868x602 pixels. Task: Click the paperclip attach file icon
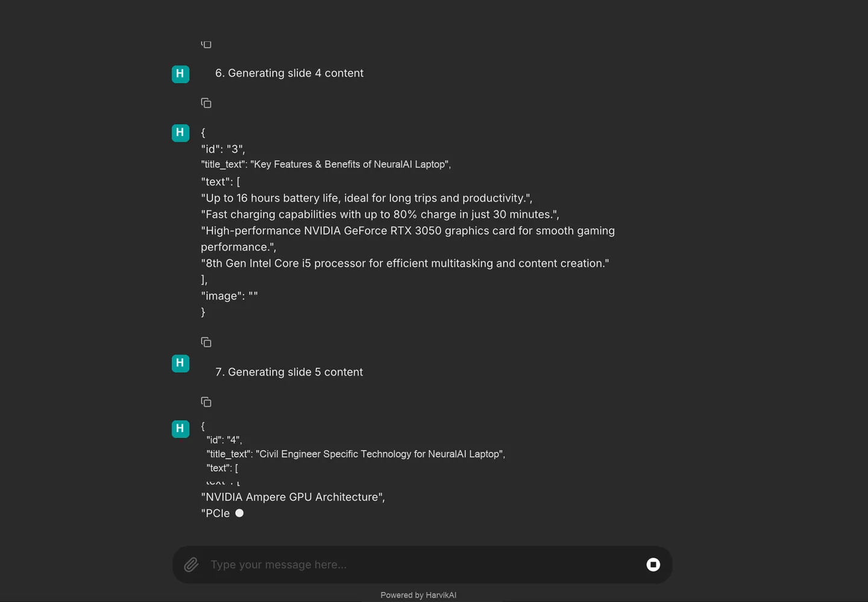191,565
